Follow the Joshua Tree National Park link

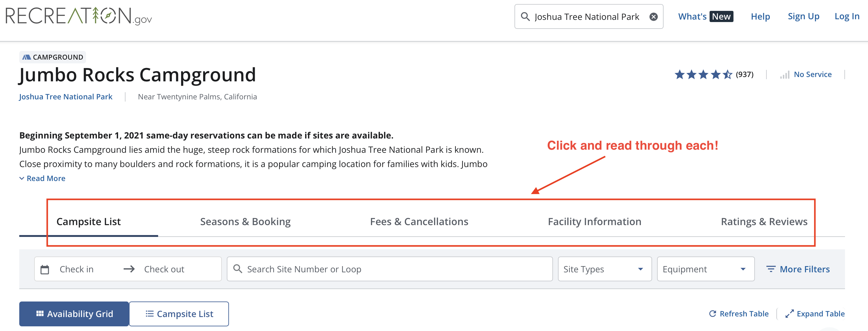pyautogui.click(x=66, y=97)
